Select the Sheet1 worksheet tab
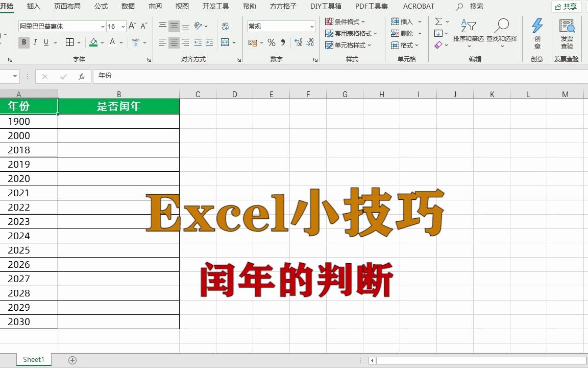 coord(33,359)
